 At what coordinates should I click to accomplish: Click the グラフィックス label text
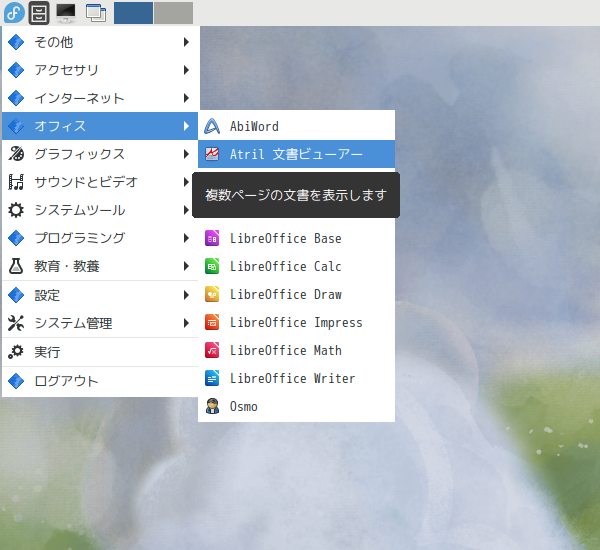tap(80, 154)
